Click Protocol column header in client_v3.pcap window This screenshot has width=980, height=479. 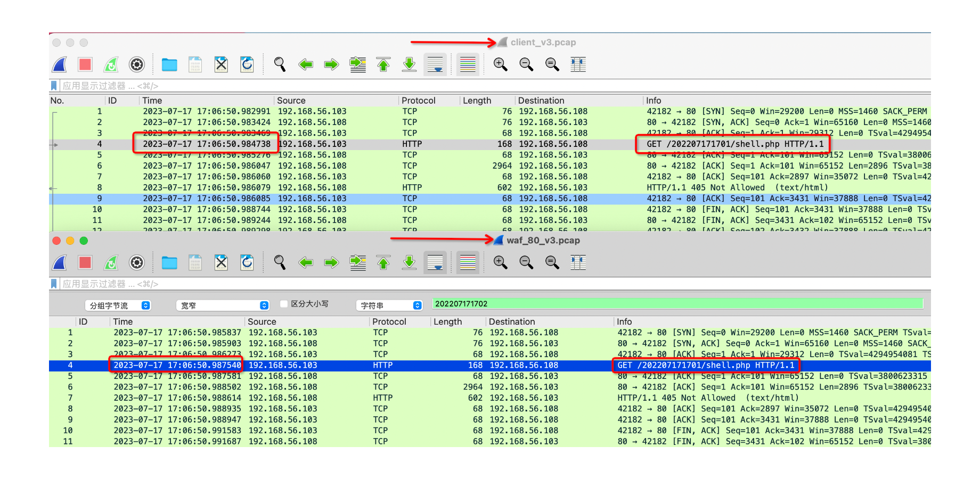click(x=419, y=101)
